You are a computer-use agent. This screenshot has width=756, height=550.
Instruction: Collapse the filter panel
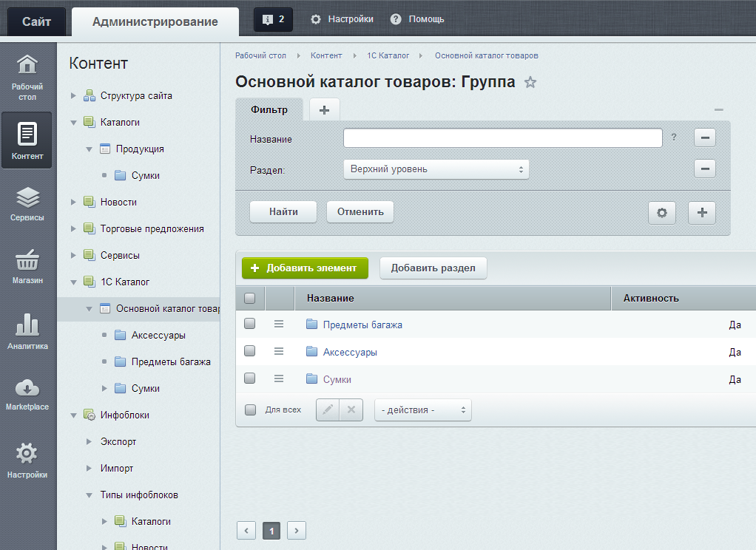click(719, 110)
